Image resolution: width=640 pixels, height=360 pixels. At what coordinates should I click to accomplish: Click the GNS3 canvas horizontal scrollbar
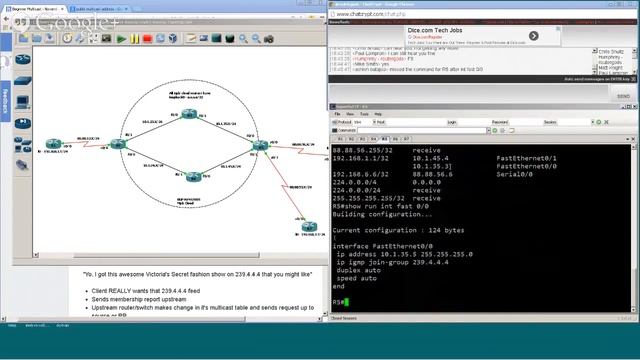[166, 256]
